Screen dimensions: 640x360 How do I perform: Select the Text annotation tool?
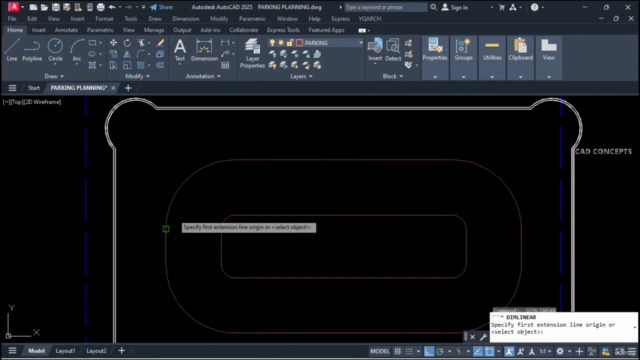pyautogui.click(x=180, y=50)
